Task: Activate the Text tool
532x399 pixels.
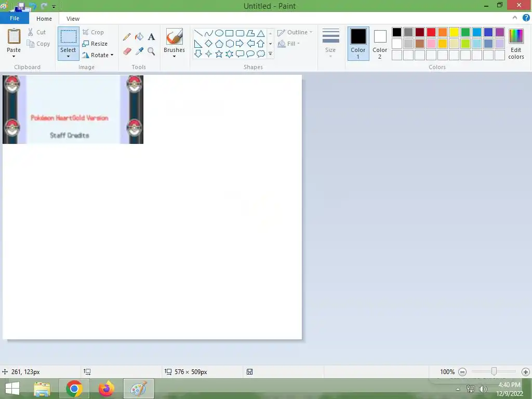Action: coord(151,37)
